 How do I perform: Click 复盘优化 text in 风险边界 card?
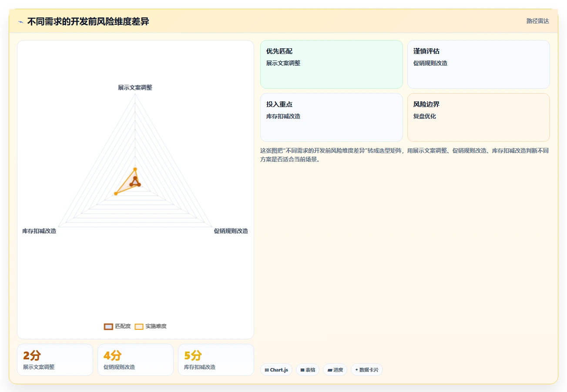[x=425, y=116]
